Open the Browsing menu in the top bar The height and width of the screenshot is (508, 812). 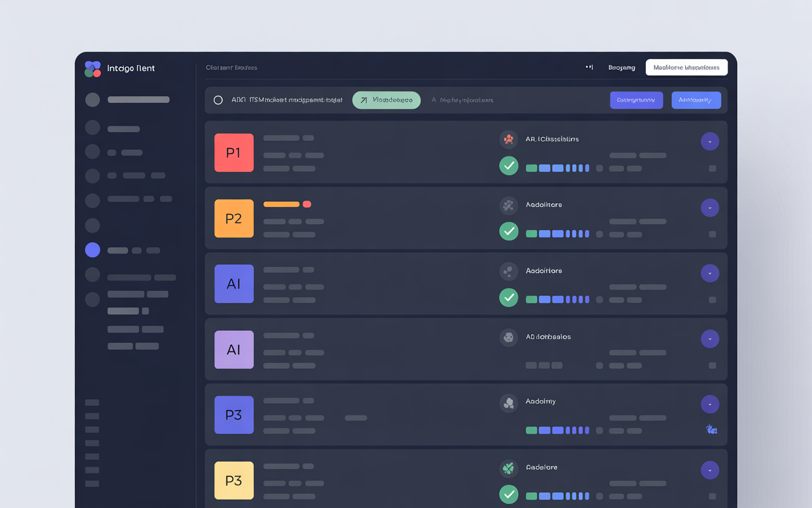[x=622, y=67]
